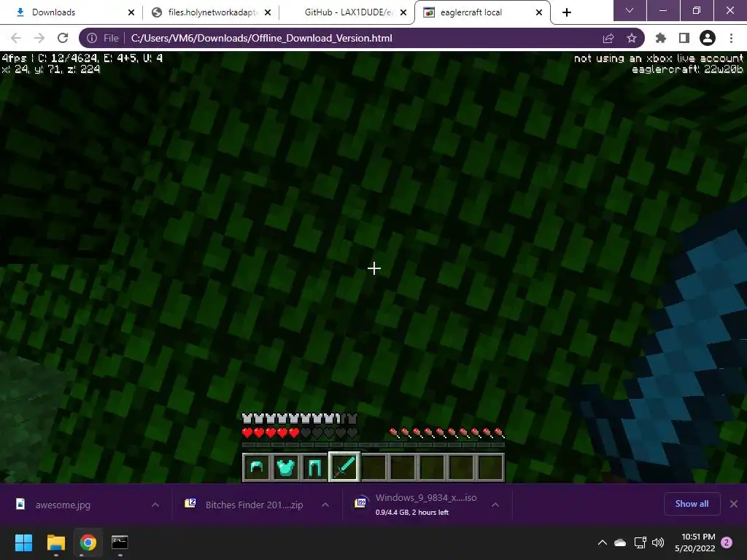This screenshot has width=747, height=560.
Task: Expand Bitches Finder zip options
Action: (325, 505)
